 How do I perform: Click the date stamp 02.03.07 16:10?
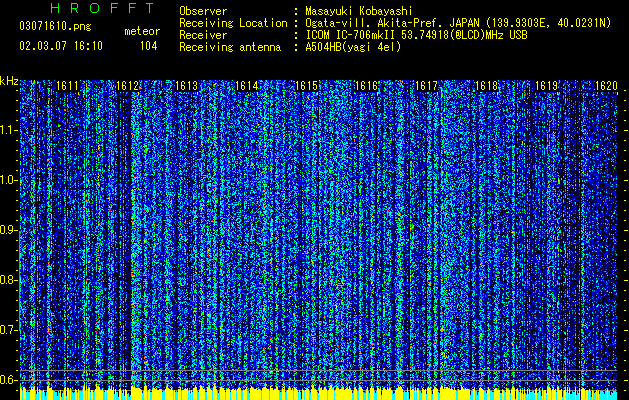click(x=61, y=46)
